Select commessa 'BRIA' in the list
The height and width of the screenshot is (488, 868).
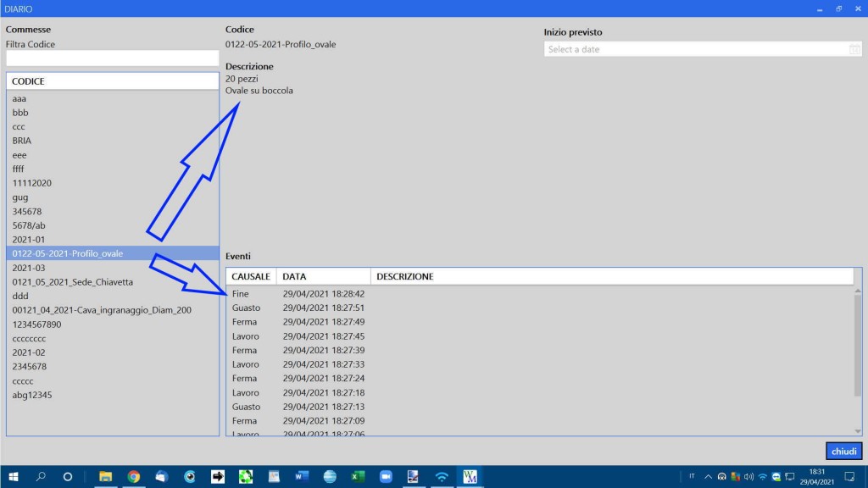click(113, 141)
